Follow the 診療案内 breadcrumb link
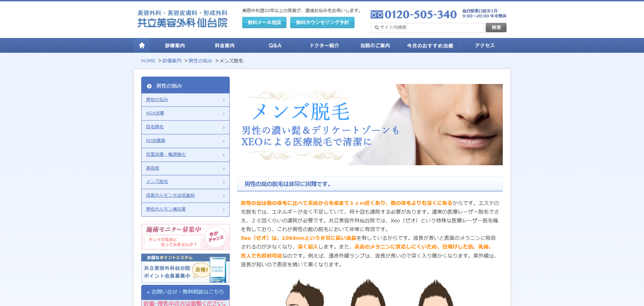This screenshot has width=644, height=306. 172,61
